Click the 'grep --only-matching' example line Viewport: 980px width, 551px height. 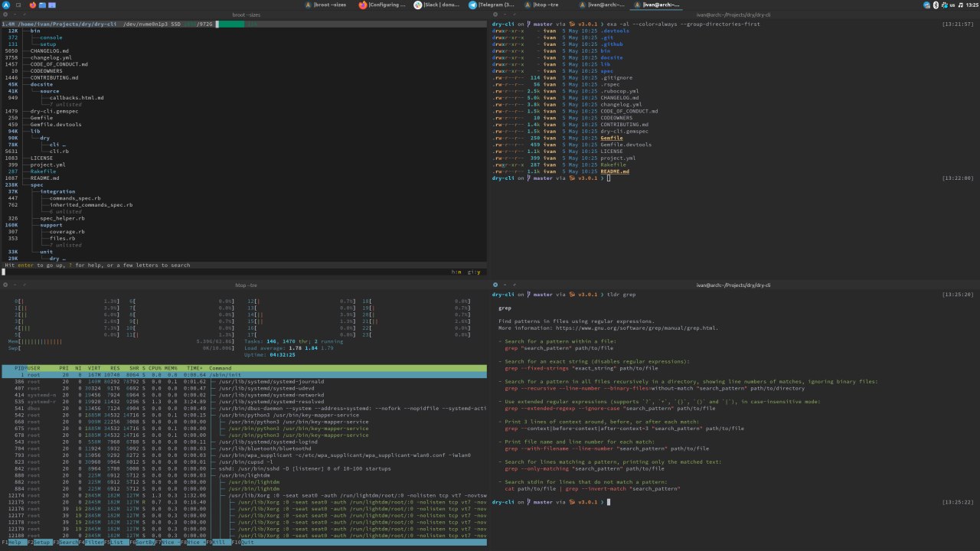point(584,468)
